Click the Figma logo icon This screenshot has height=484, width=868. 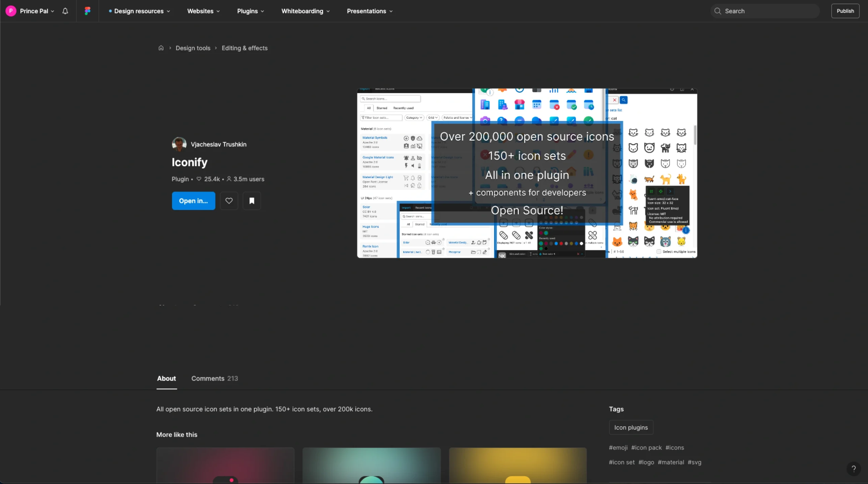[87, 11]
